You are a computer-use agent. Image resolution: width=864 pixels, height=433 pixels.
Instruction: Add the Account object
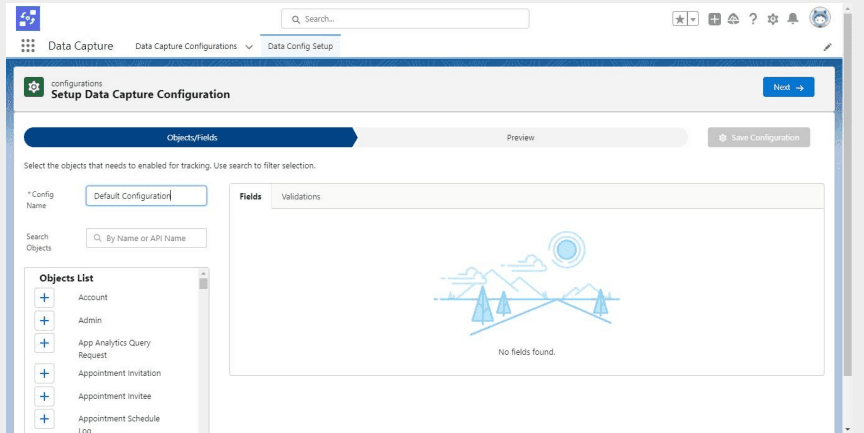pos(45,297)
